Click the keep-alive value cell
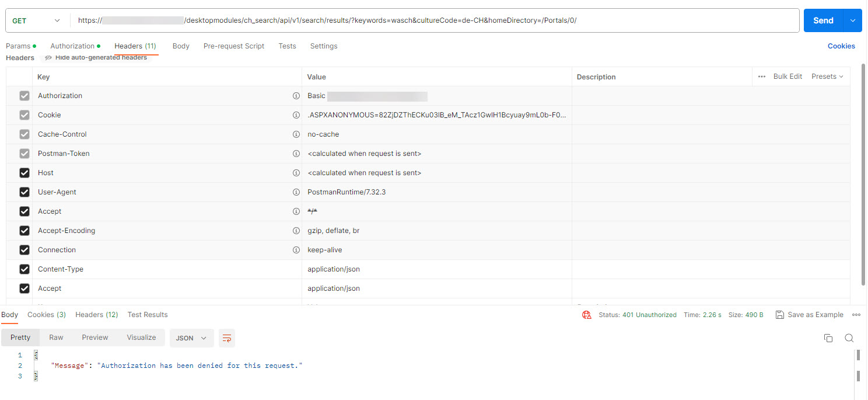Screen dimensions: 868x400 437,250
